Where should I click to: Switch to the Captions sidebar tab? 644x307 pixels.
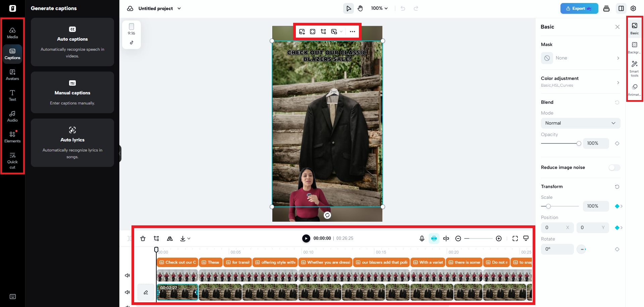click(12, 54)
